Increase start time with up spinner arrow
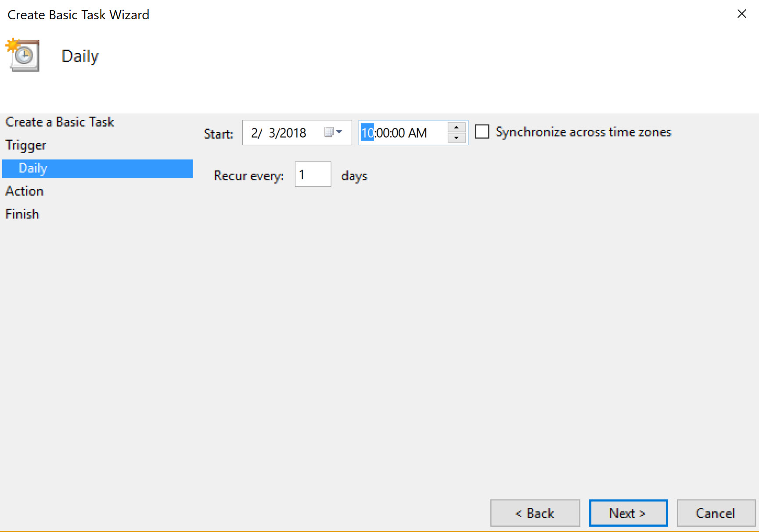Image resolution: width=759 pixels, height=532 pixels. (x=457, y=127)
